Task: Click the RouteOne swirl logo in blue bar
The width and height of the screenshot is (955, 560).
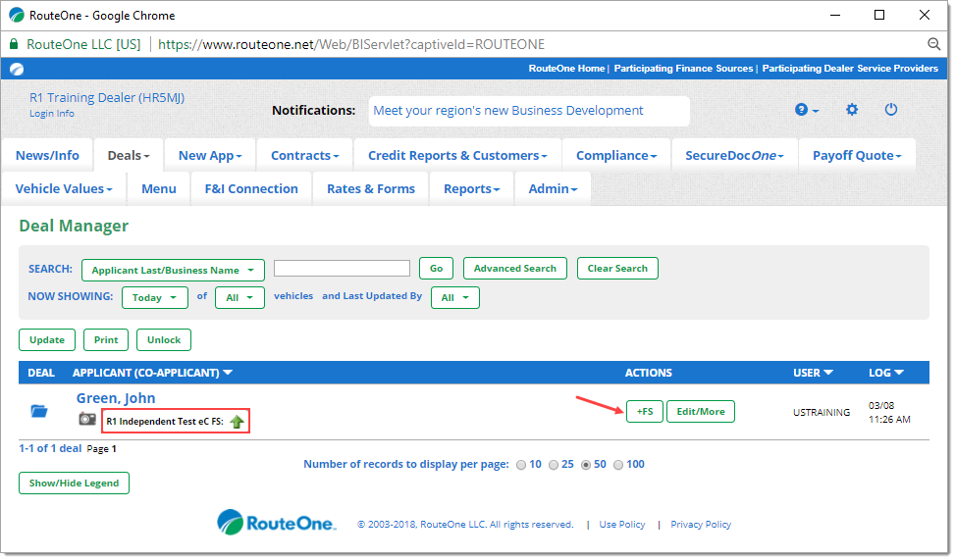Action: point(17,70)
